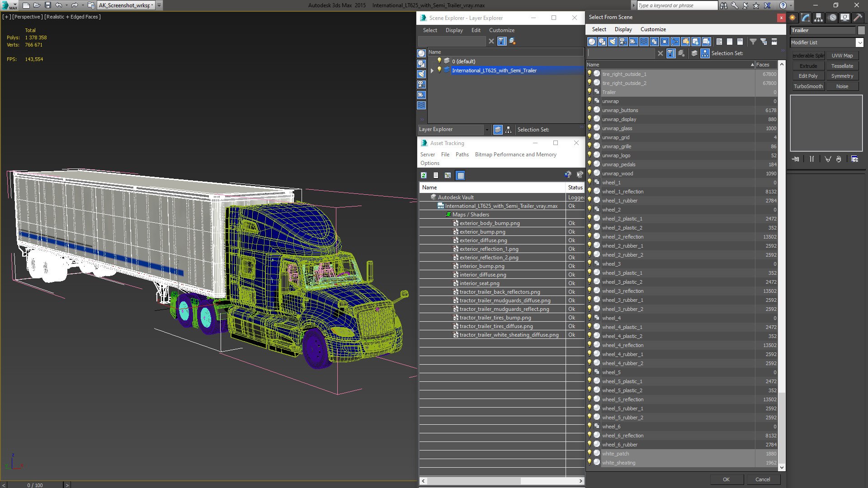
Task: Open Display menu in Scene Explorer
Action: pyautogui.click(x=454, y=30)
